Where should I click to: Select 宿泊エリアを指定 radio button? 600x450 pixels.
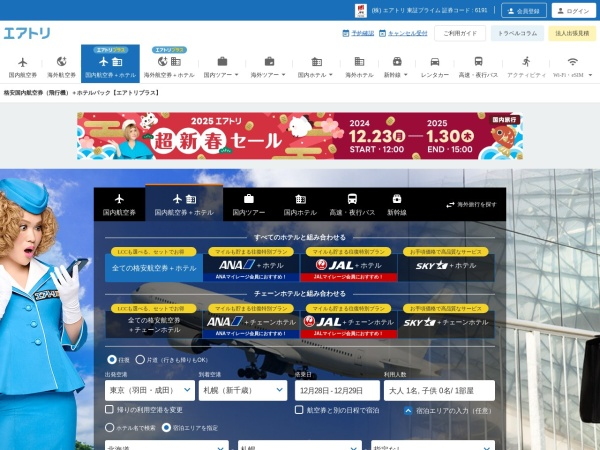pos(166,427)
